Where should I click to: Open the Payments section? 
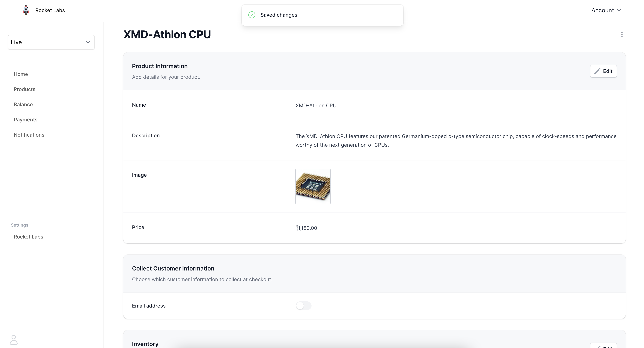point(25,120)
